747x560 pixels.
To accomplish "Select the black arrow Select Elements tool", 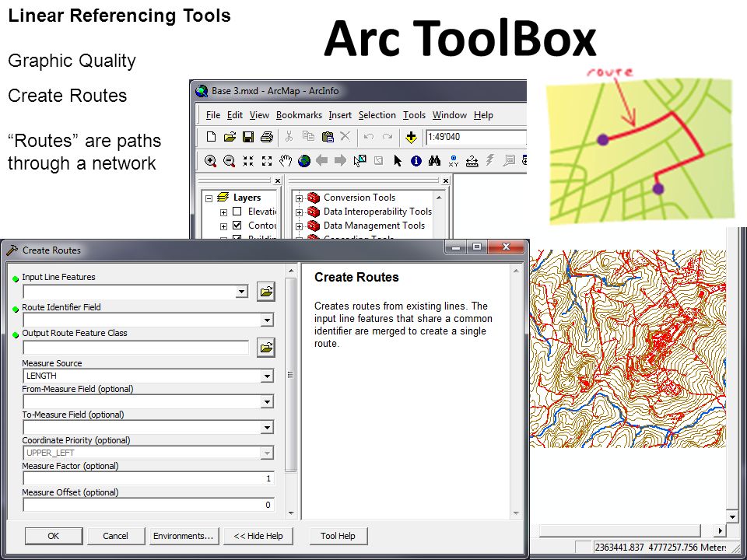I will (x=398, y=161).
